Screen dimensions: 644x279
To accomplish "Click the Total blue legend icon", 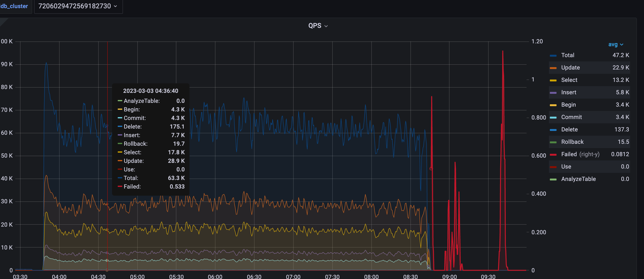I will [553, 55].
